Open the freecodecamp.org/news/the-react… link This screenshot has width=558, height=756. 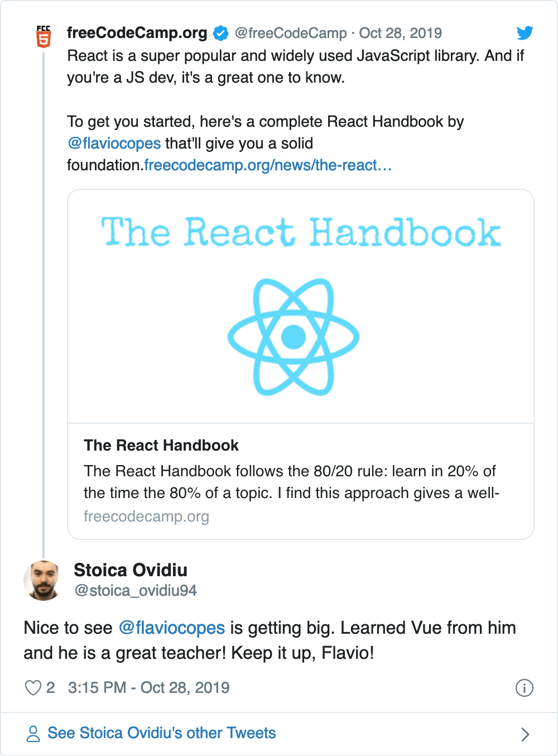click(x=268, y=165)
